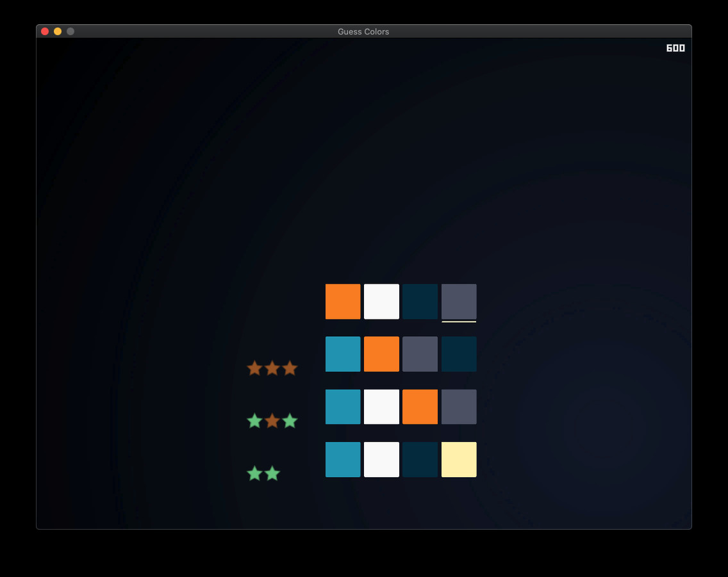Click a green star beside the bottom guess row
Screen dimensions: 728x577
[x=253, y=474]
